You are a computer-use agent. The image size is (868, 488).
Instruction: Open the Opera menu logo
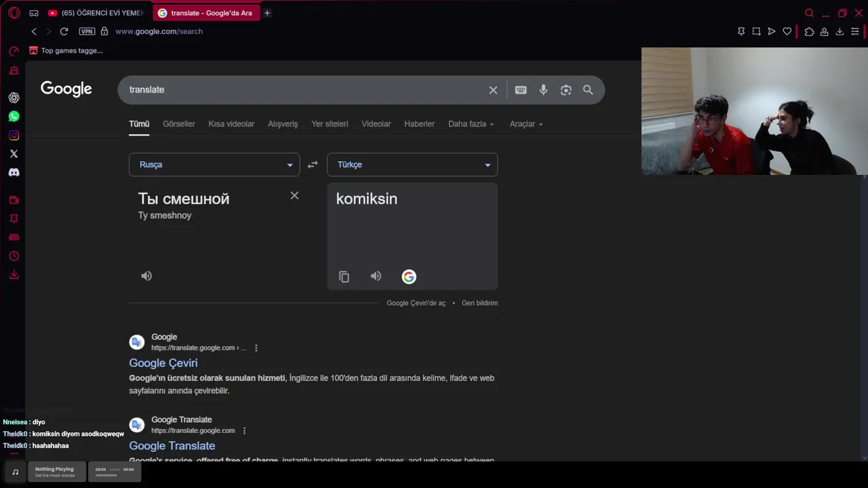(x=14, y=13)
